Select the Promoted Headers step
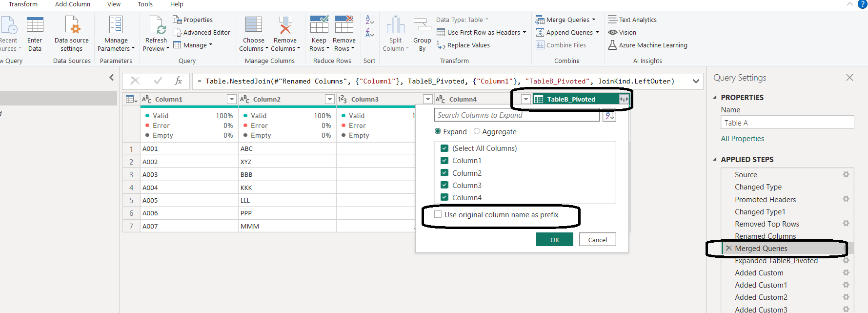Viewport: 868px width, 313px height. click(766, 199)
